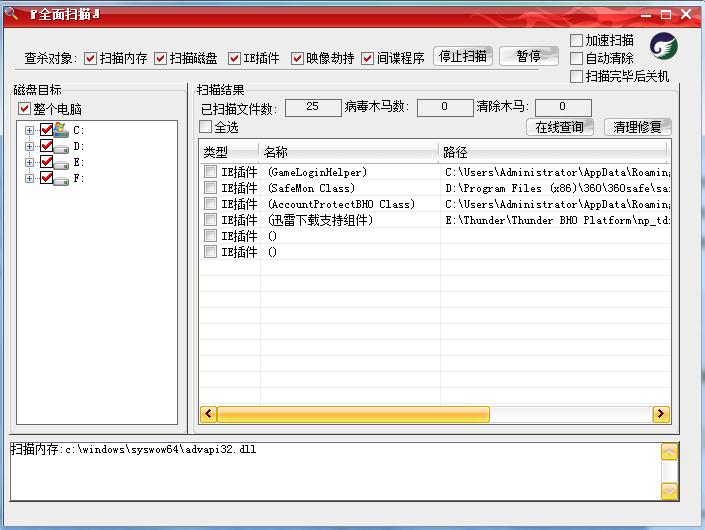Click the C: system drive icon

tap(61, 130)
